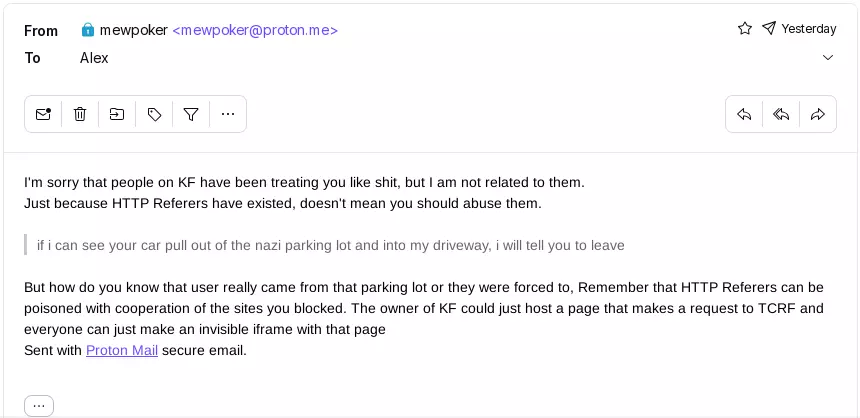Screen dimensions: 860x418
Task: Reply to the message
Action: pos(744,114)
